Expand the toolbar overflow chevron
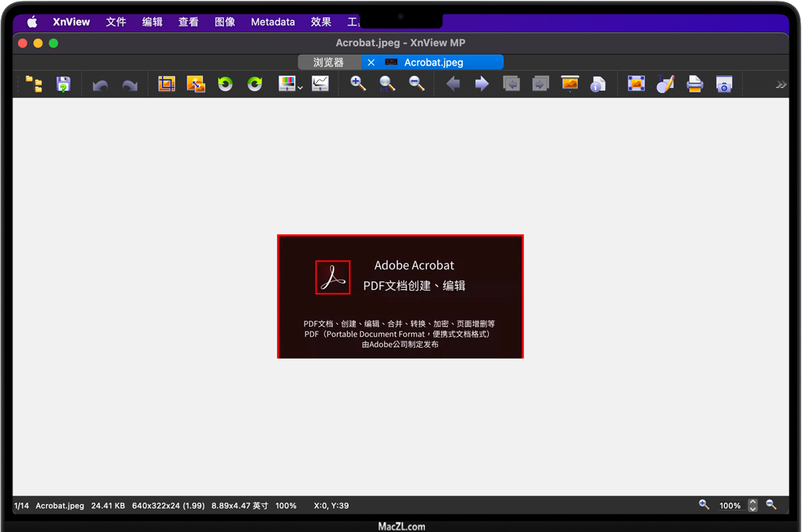 pos(780,85)
